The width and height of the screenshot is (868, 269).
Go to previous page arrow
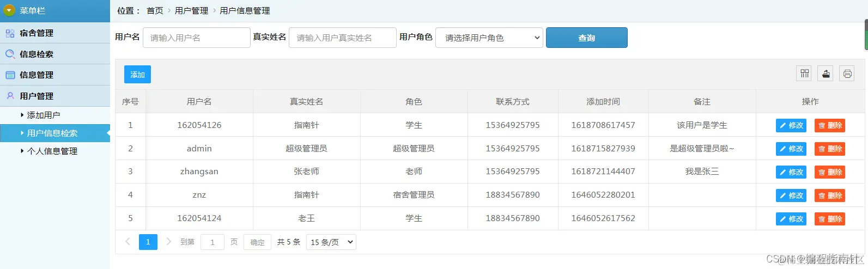[x=128, y=242]
